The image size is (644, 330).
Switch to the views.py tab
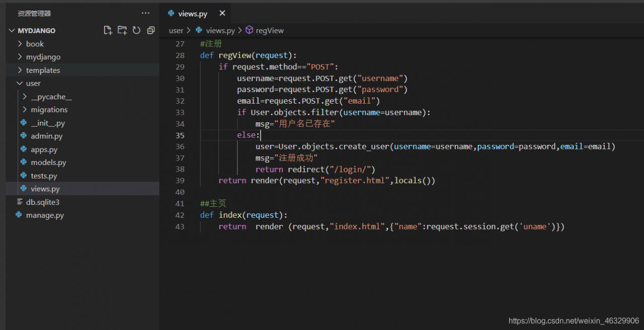(192, 14)
